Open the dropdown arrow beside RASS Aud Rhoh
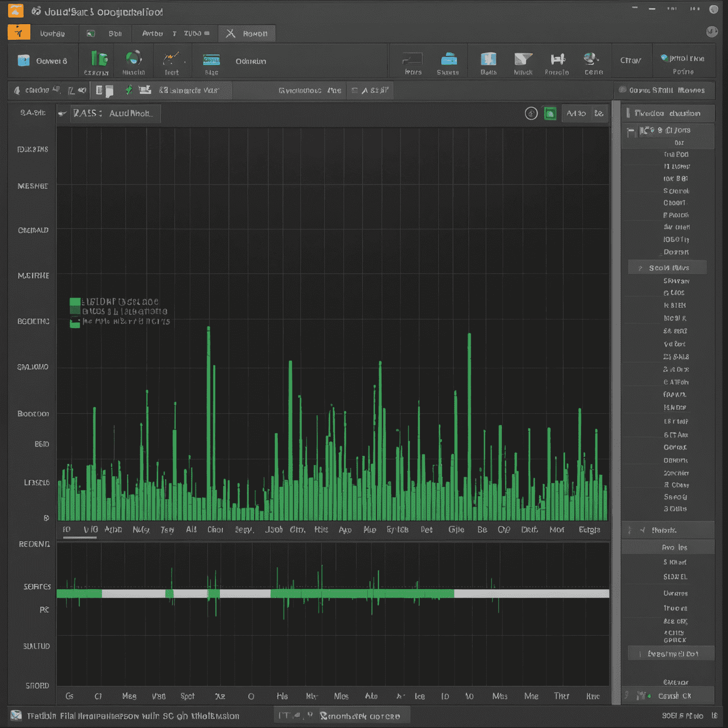Image resolution: width=728 pixels, height=728 pixels. [62, 114]
